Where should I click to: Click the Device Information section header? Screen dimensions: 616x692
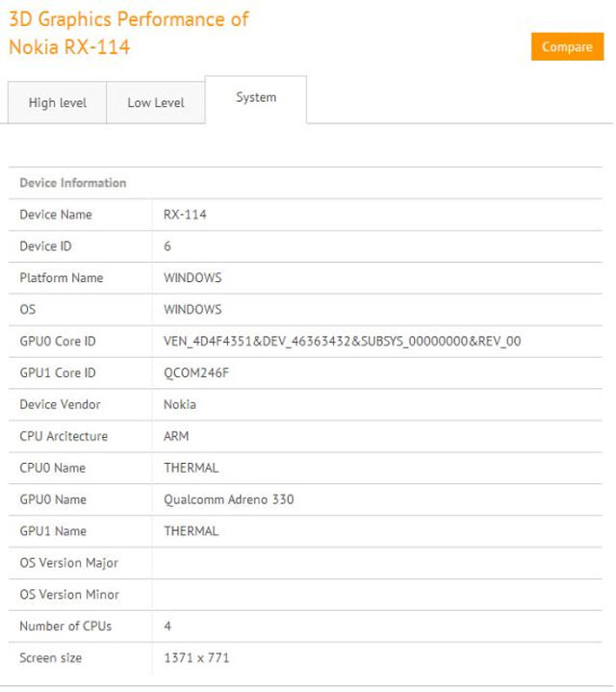73,183
